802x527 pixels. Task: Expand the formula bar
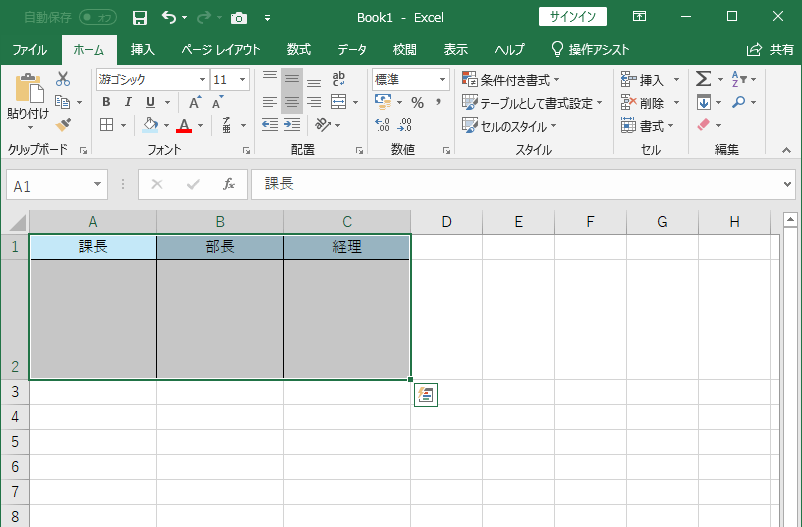pos(787,184)
